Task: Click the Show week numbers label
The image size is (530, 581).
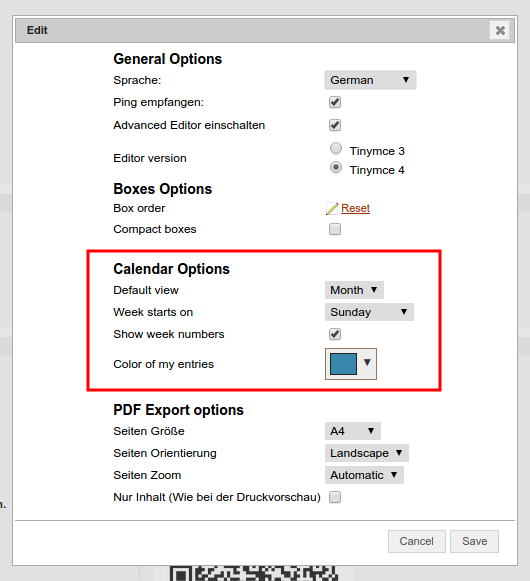Action: (x=169, y=334)
